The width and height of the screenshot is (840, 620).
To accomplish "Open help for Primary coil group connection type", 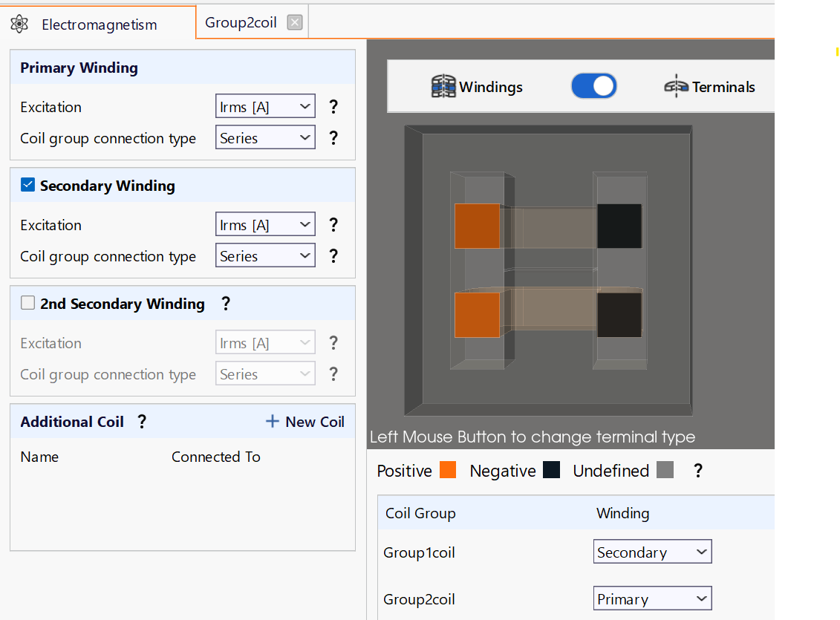I will (x=333, y=137).
